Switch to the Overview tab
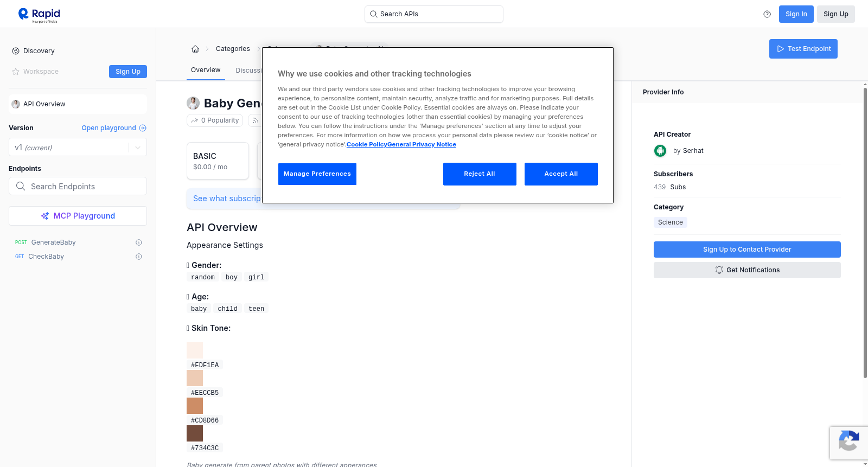The image size is (868, 467). (x=206, y=70)
